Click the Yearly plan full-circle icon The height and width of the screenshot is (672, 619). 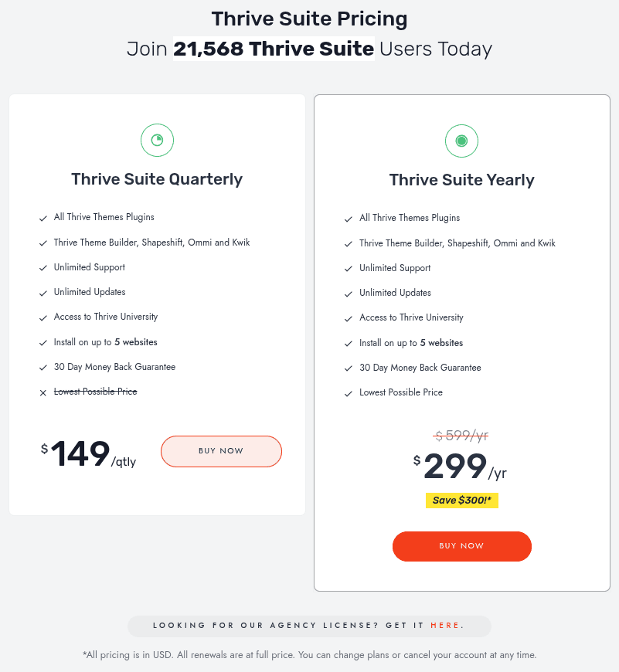461,141
